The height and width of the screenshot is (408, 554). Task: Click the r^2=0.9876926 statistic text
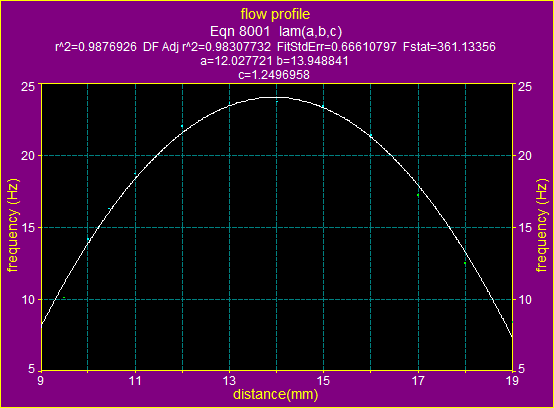96,47
